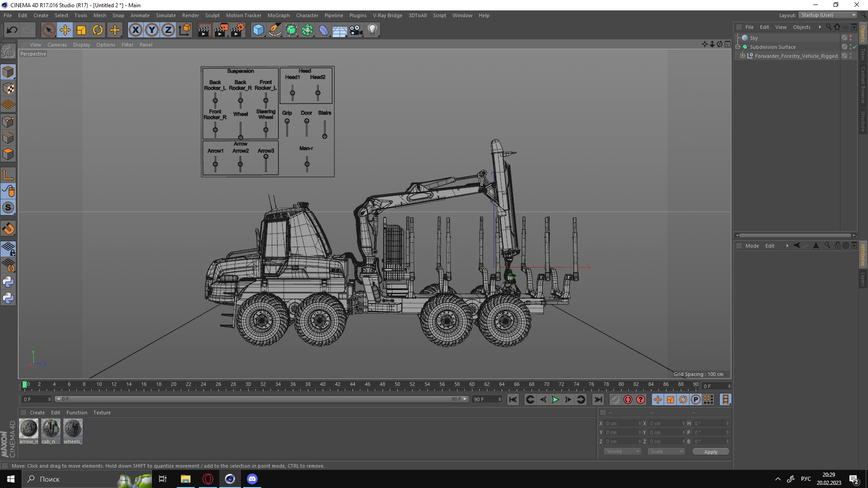This screenshot has height=488, width=868.
Task: Click the upper Python script icon
Action: pyautogui.click(x=8, y=282)
